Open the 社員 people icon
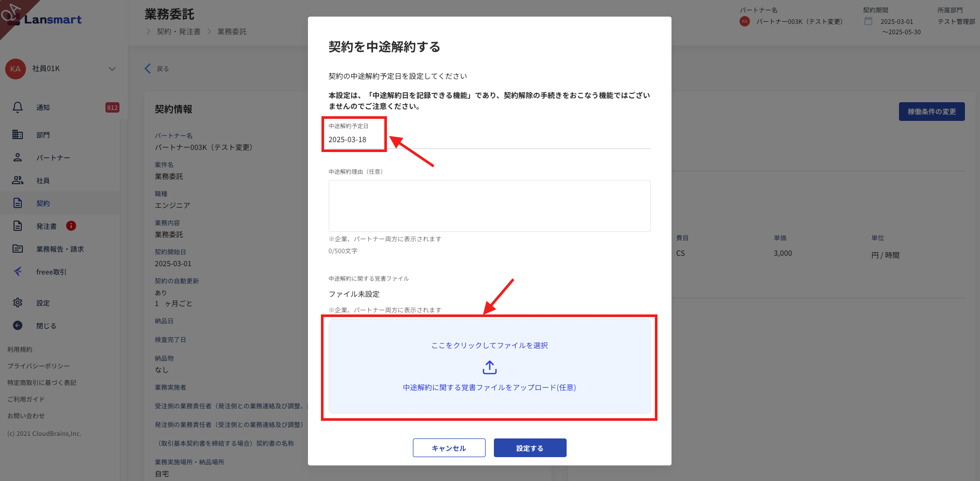Viewport: 980px width, 481px height. (x=18, y=180)
